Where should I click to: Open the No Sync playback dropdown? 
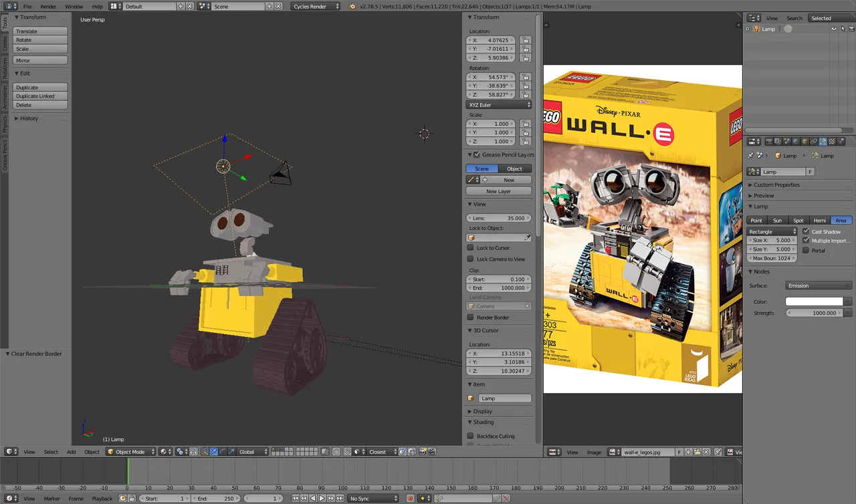pos(373,498)
